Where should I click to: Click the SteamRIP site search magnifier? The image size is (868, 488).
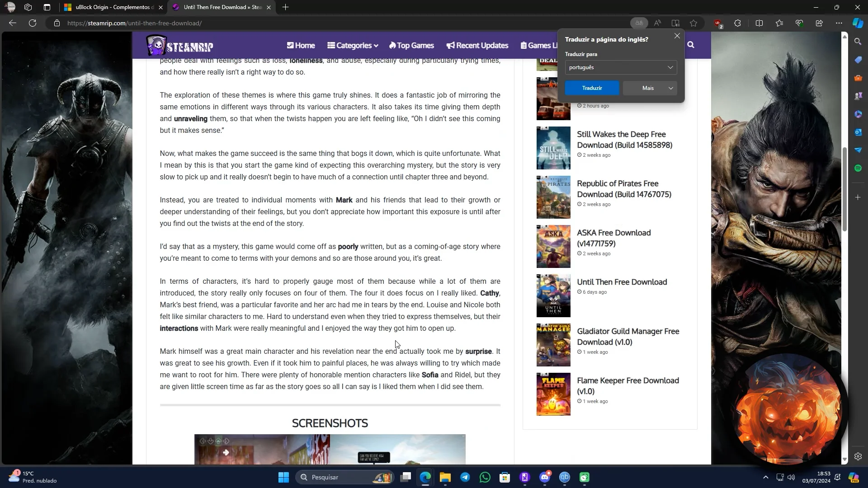(x=691, y=45)
